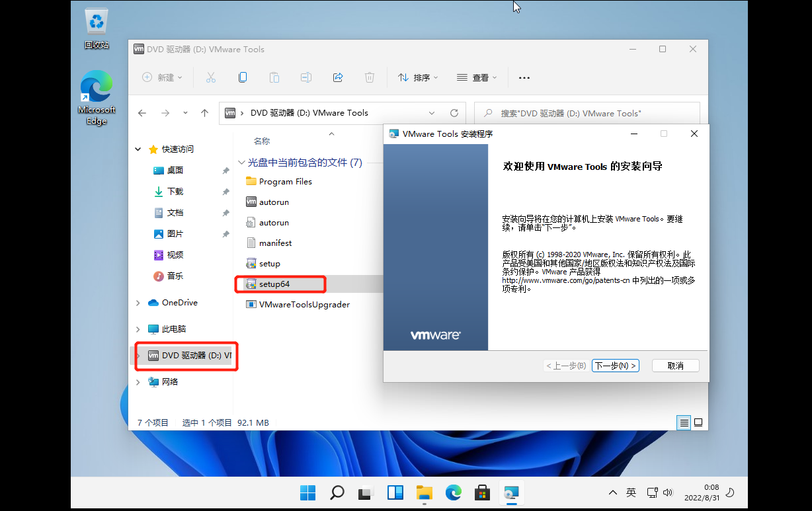Go back with the left arrow button
The width and height of the screenshot is (812, 511).
[x=142, y=113]
